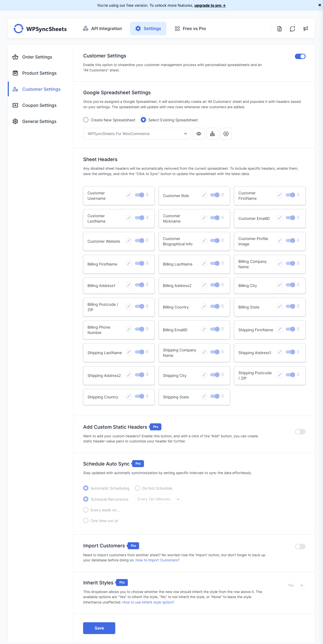323x644 pixels.
Task: Click pencil icon for Billing City header
Action: 280,285
